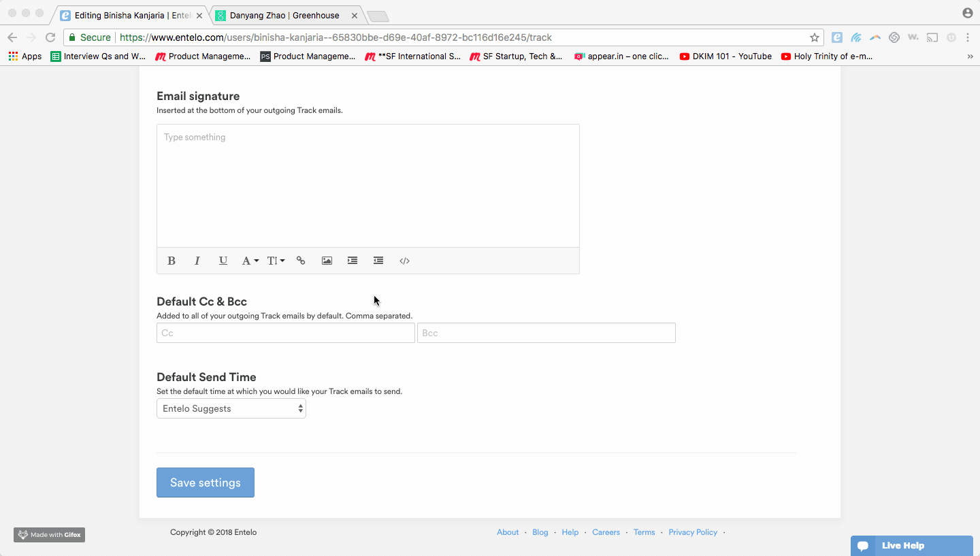The height and width of the screenshot is (556, 980).
Task: Underline text using the U icon
Action: click(223, 261)
